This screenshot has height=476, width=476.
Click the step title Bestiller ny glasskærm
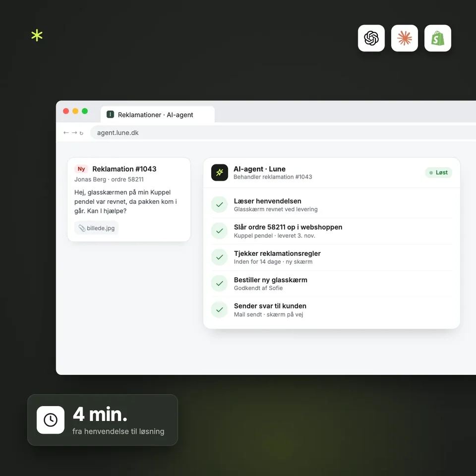pos(271,280)
